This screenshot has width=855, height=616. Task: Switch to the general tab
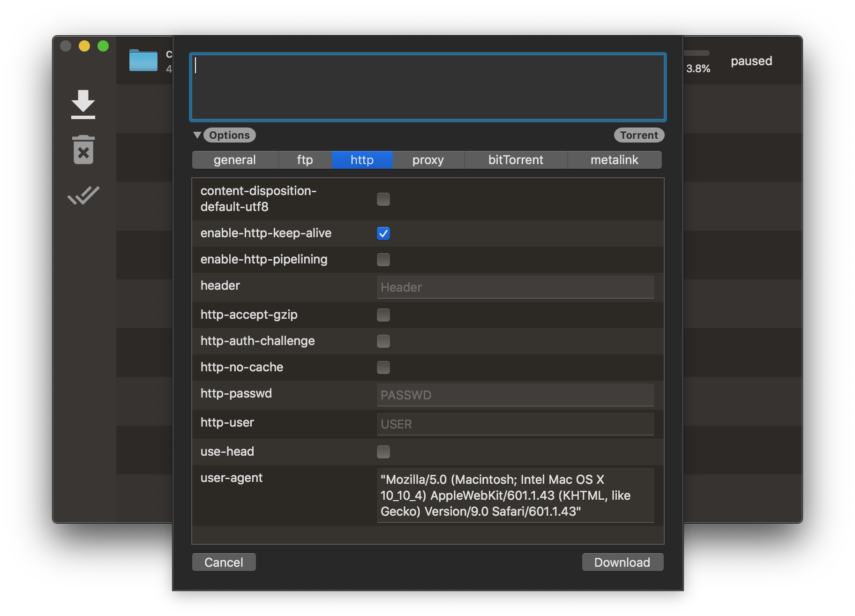pos(235,160)
